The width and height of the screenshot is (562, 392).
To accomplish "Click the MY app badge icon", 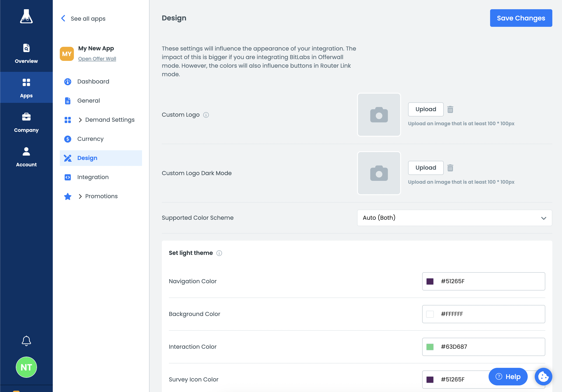I will (67, 54).
